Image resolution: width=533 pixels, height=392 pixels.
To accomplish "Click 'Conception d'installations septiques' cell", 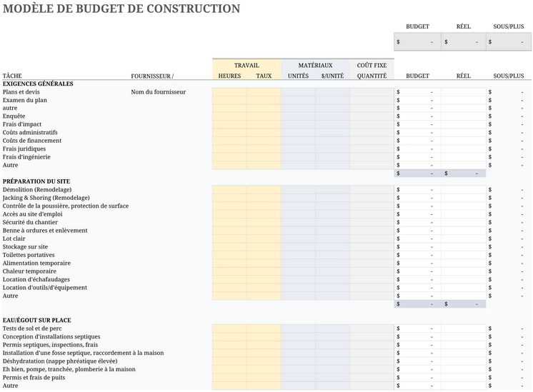I will tap(51, 336).
